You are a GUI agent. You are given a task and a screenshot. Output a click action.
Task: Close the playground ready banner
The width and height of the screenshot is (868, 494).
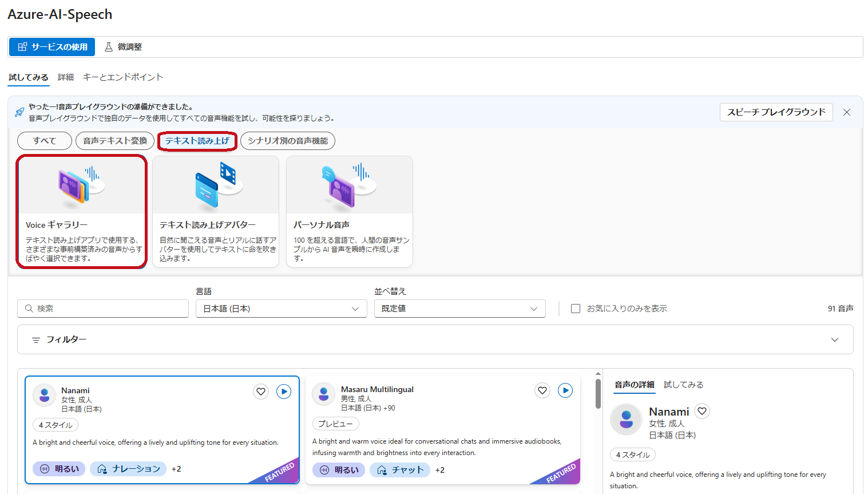pos(847,112)
